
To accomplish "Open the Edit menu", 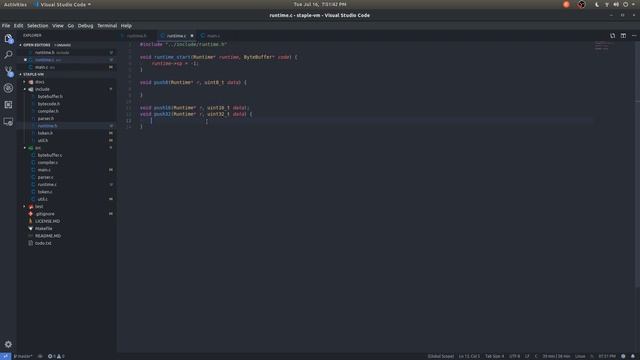I will pyautogui.click(x=18, y=26).
